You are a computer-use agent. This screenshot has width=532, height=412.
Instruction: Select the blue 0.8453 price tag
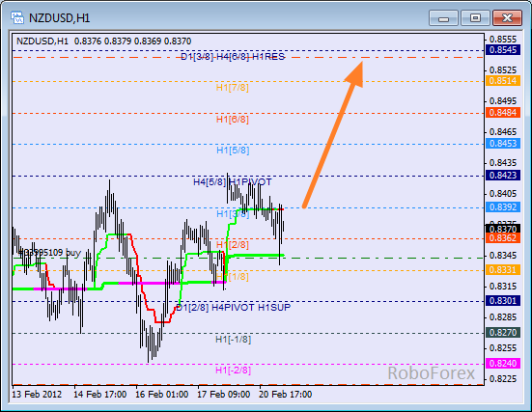click(x=503, y=144)
